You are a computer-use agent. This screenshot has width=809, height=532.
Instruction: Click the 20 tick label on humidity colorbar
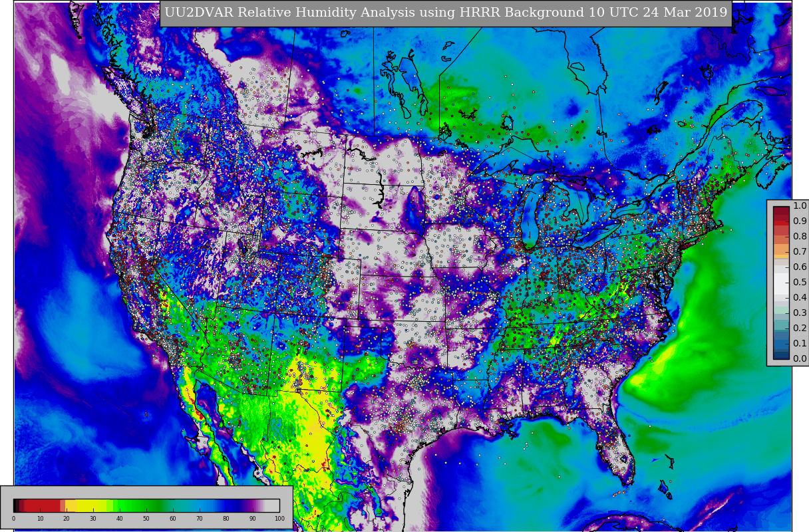click(67, 519)
